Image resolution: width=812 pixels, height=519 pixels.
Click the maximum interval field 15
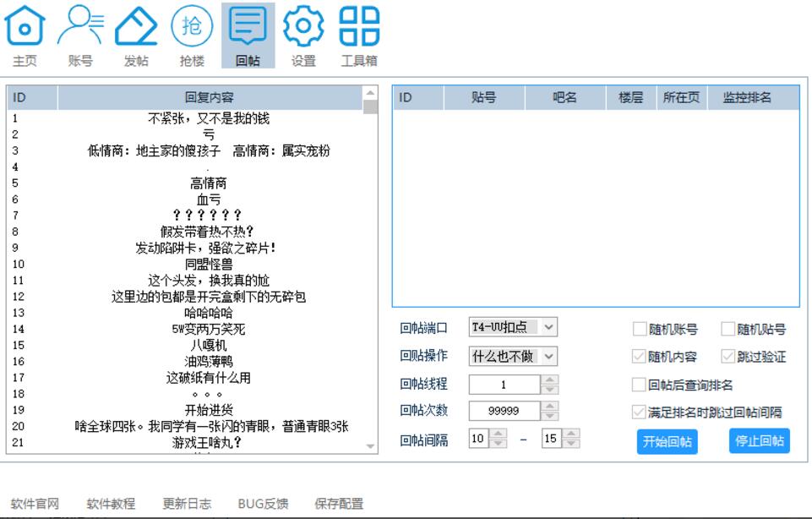552,438
